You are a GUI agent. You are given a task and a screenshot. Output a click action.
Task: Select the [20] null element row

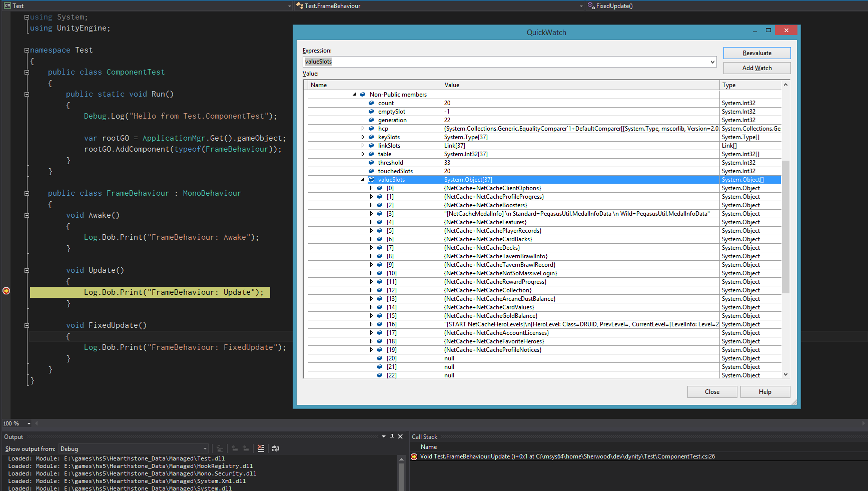544,358
